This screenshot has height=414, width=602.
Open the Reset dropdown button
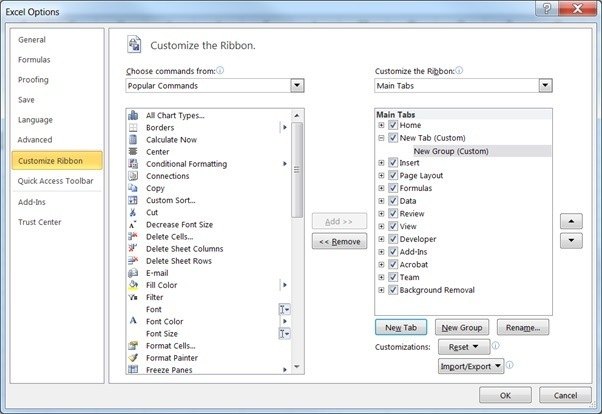click(464, 347)
